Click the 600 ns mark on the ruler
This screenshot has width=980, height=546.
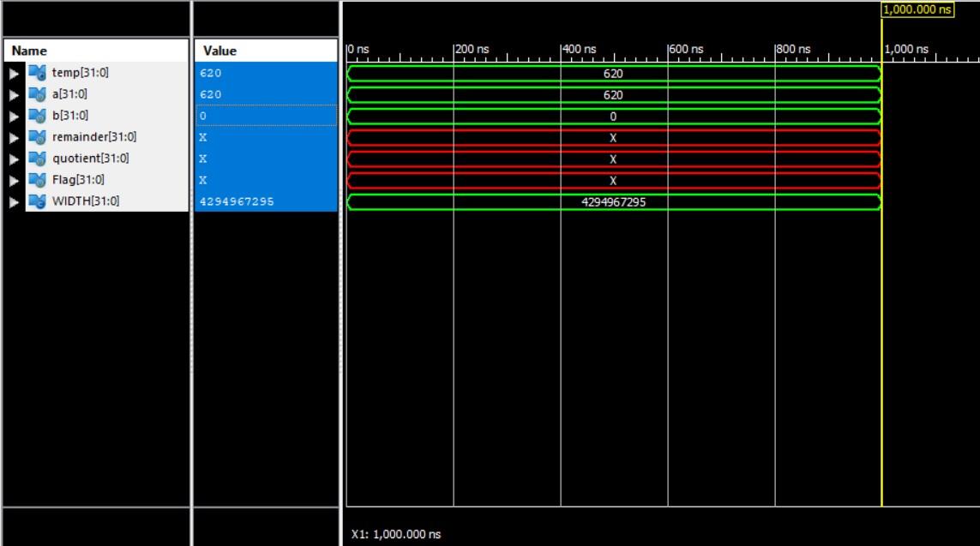coord(686,50)
